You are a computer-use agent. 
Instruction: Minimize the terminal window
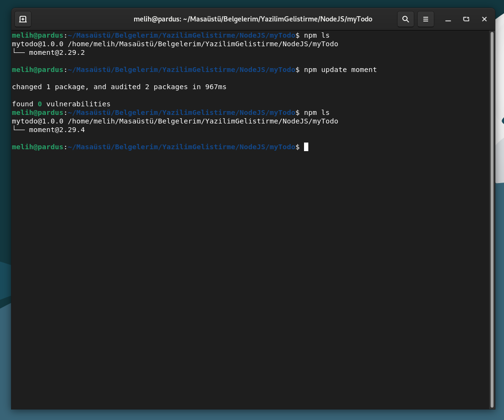click(x=448, y=19)
